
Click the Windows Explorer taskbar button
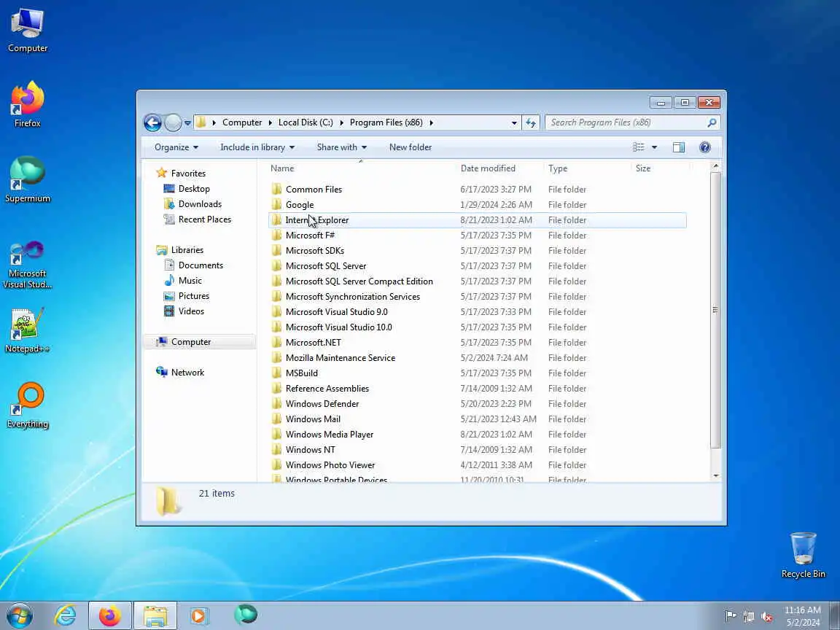point(155,615)
